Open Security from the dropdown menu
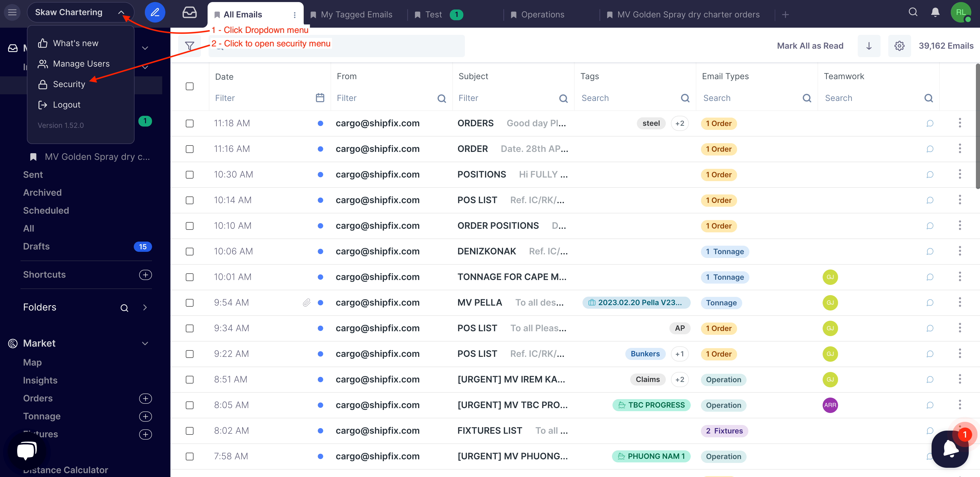 (x=69, y=84)
